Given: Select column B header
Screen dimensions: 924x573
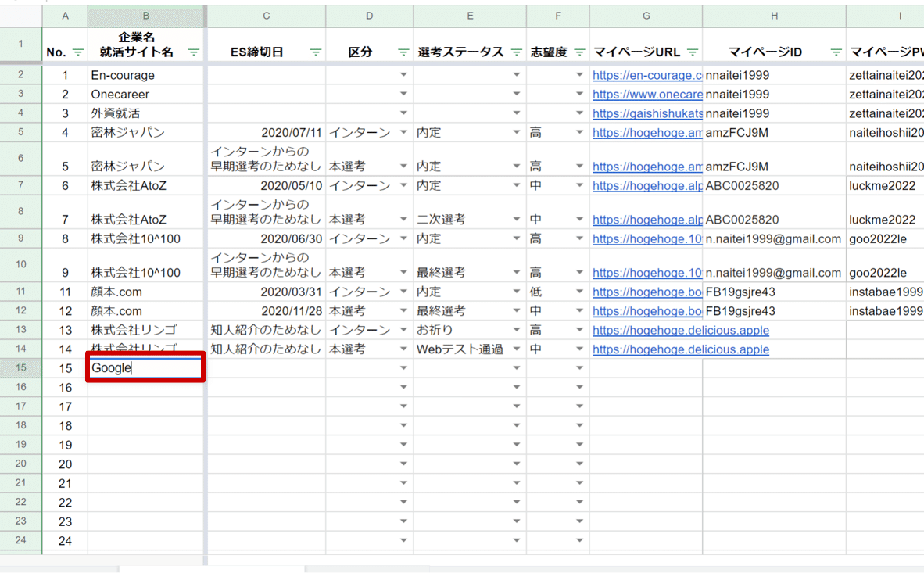Looking at the screenshot, I should [x=145, y=16].
